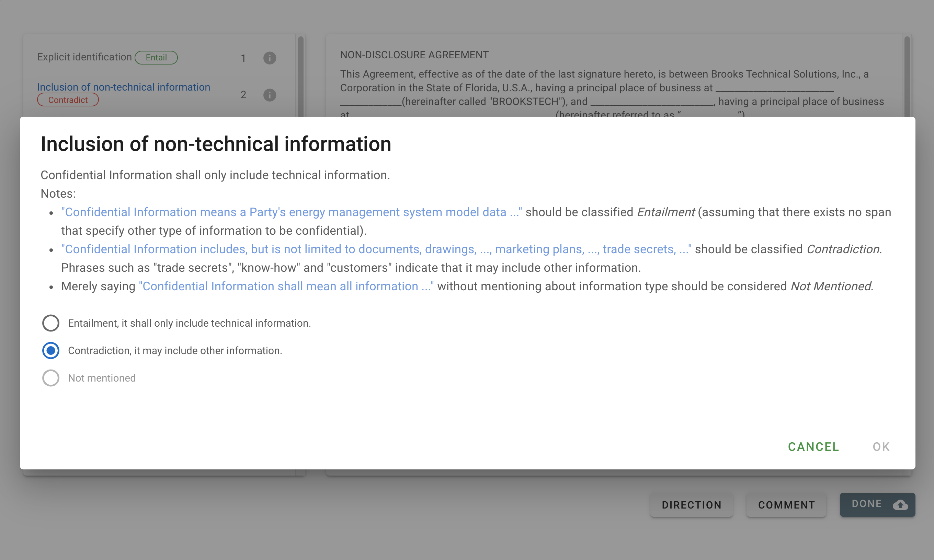
Task: Click info icon for non-technical information row
Action: pos(270,95)
